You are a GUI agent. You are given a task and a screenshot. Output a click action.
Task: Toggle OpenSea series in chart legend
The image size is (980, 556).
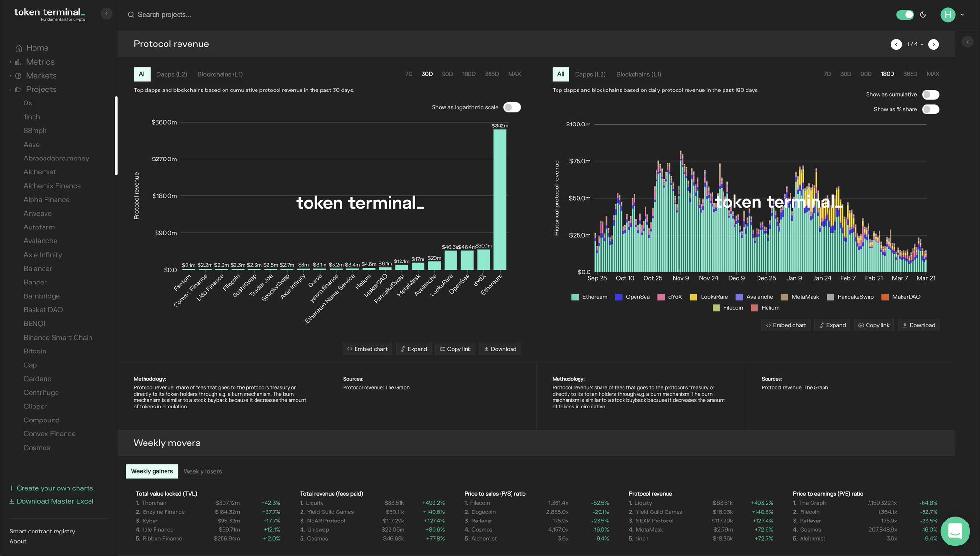[x=633, y=297]
